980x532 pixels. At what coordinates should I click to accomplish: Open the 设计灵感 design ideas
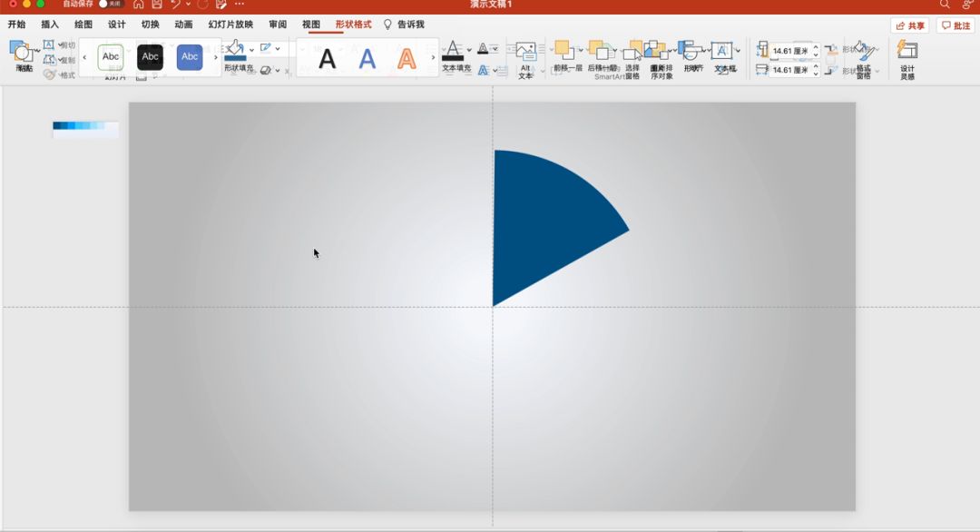click(x=906, y=60)
